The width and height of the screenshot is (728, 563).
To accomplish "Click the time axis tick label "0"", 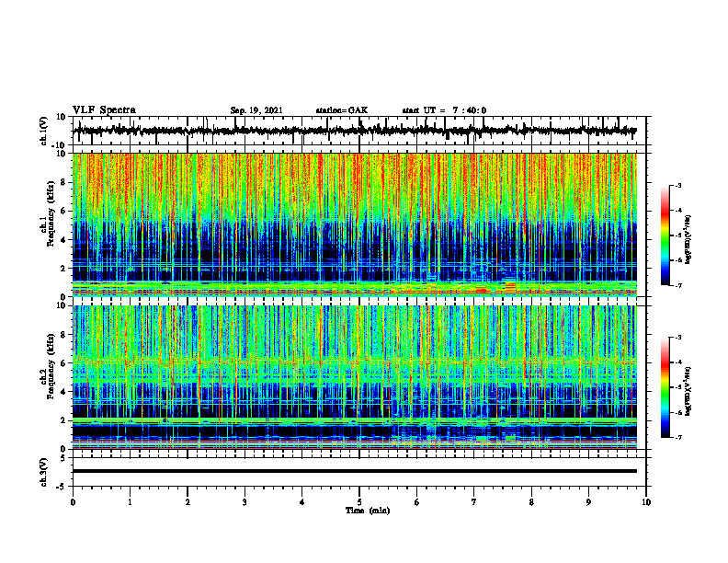I will point(73,502).
